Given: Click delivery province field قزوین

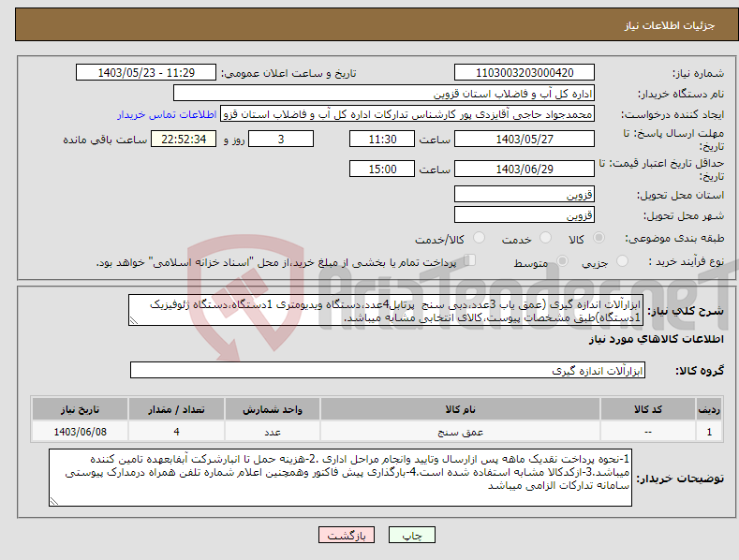Looking at the screenshot, I should tap(525, 194).
